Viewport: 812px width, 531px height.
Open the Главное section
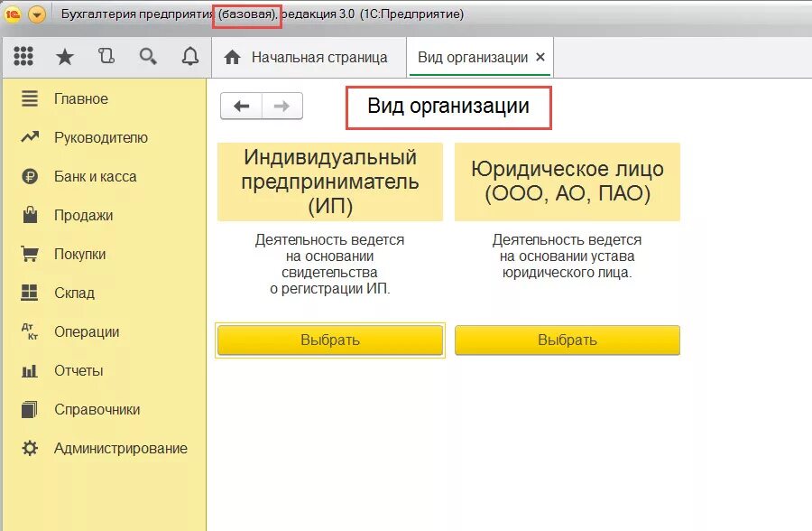coord(81,98)
